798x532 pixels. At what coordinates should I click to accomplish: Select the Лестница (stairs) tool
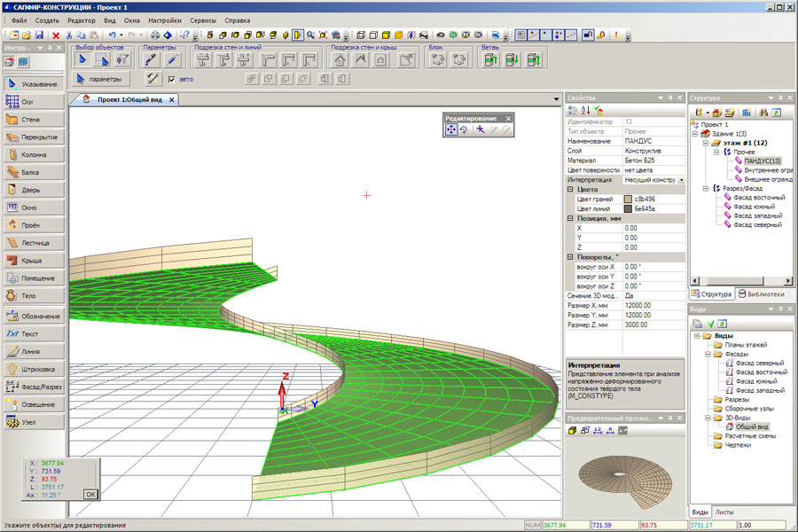[x=34, y=242]
